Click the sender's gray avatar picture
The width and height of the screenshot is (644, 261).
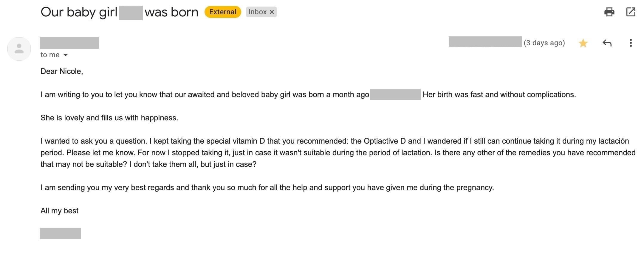[19, 49]
